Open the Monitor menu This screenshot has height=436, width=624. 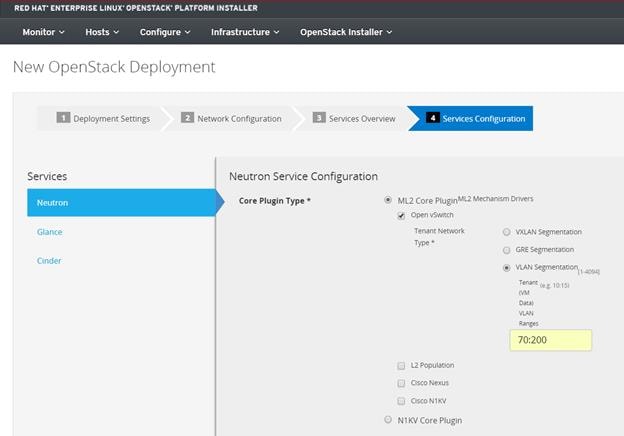tap(43, 32)
